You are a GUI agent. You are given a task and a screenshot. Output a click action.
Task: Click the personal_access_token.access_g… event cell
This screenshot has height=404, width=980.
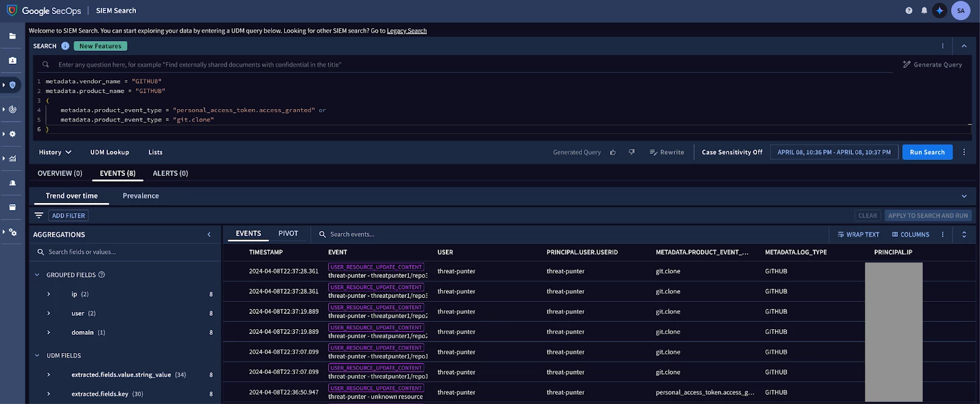coord(705,392)
